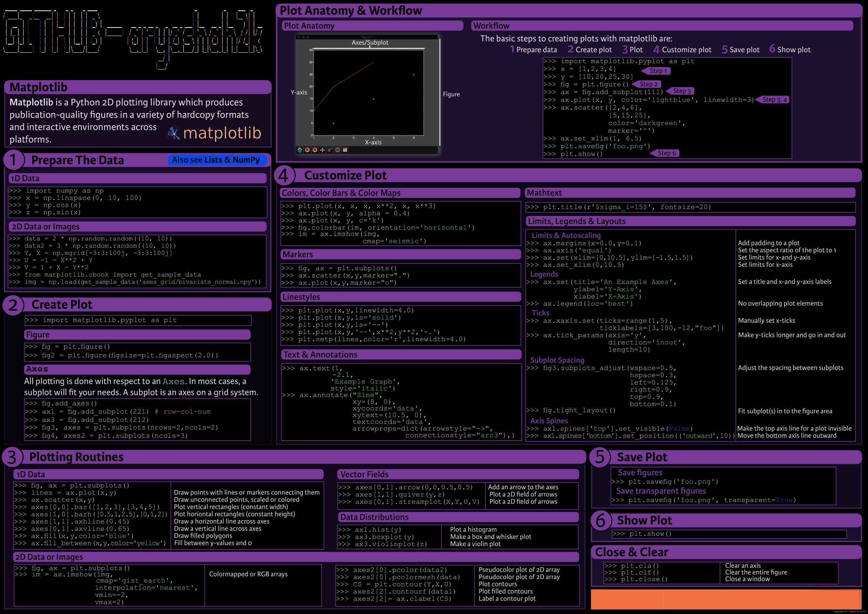868x614 pixels.
Task: Click the comment '# row-col-num'
Action: pos(183,411)
